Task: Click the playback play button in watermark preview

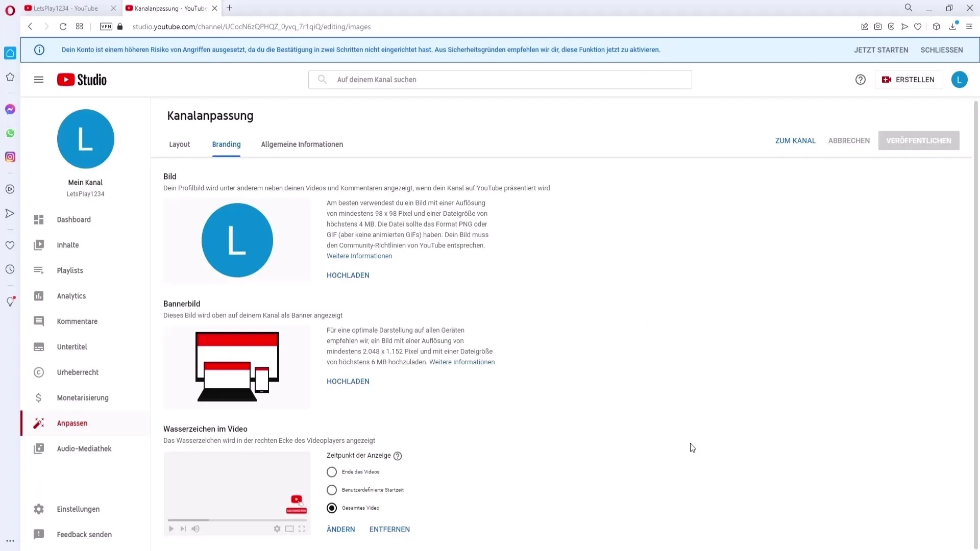Action: [x=171, y=529]
